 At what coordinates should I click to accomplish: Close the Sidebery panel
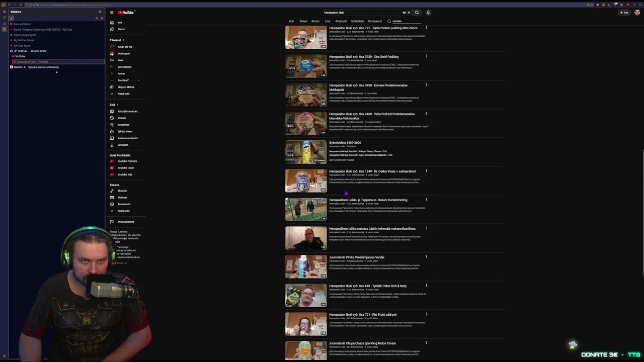tap(100, 12)
